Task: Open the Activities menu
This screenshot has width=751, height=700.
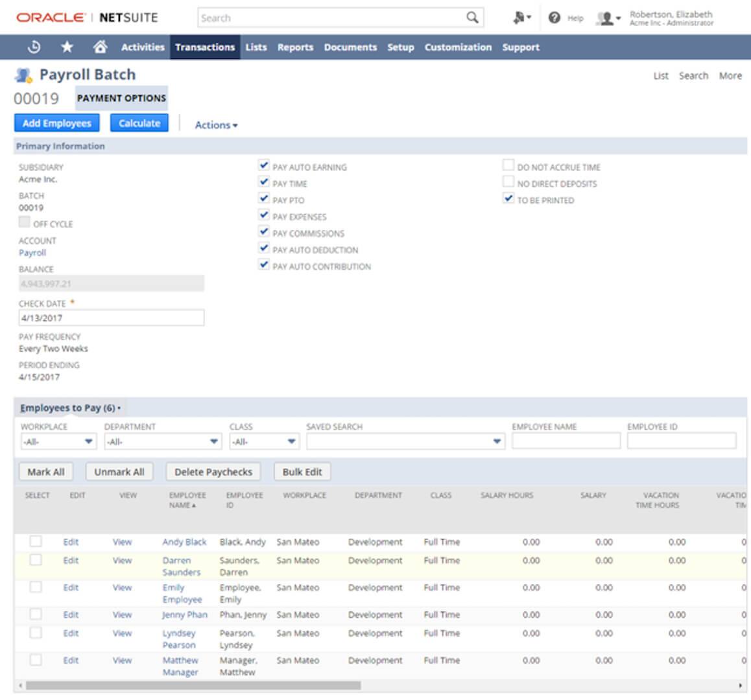Action: [143, 47]
